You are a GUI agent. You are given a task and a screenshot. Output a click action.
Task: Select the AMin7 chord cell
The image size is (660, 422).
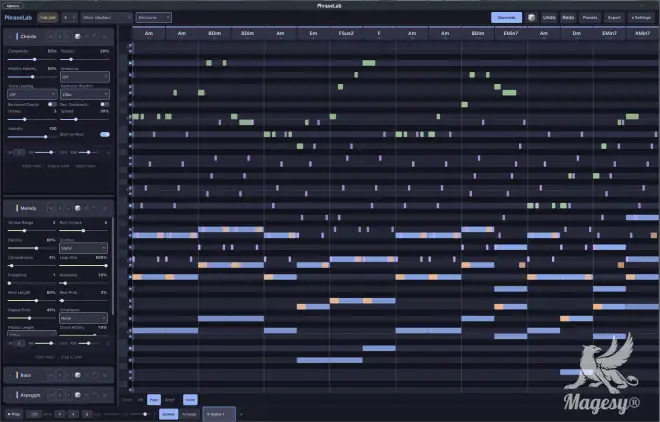click(x=643, y=34)
